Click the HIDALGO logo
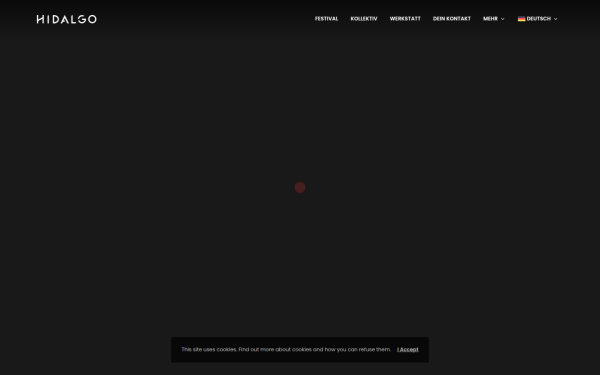This screenshot has width=600, height=375. pyautogui.click(x=67, y=19)
